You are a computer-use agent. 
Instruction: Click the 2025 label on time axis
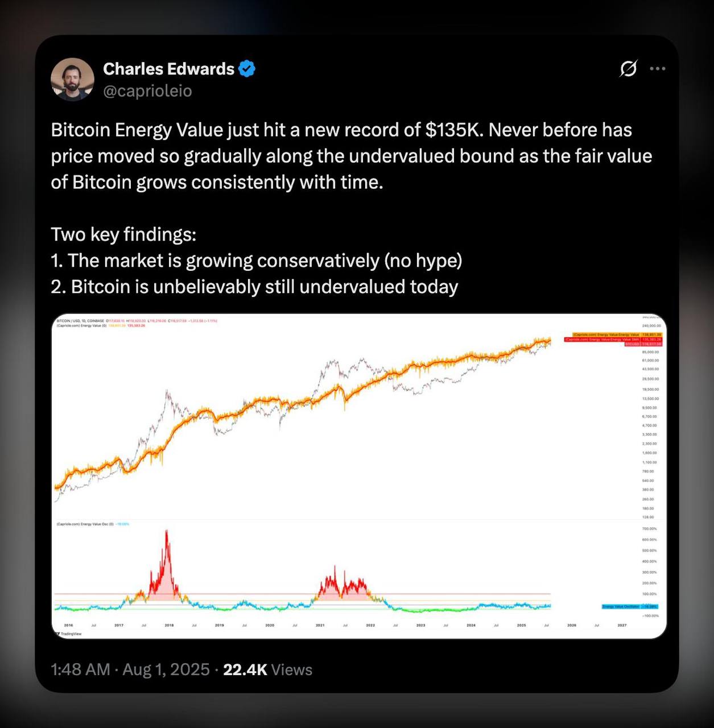coord(521,625)
